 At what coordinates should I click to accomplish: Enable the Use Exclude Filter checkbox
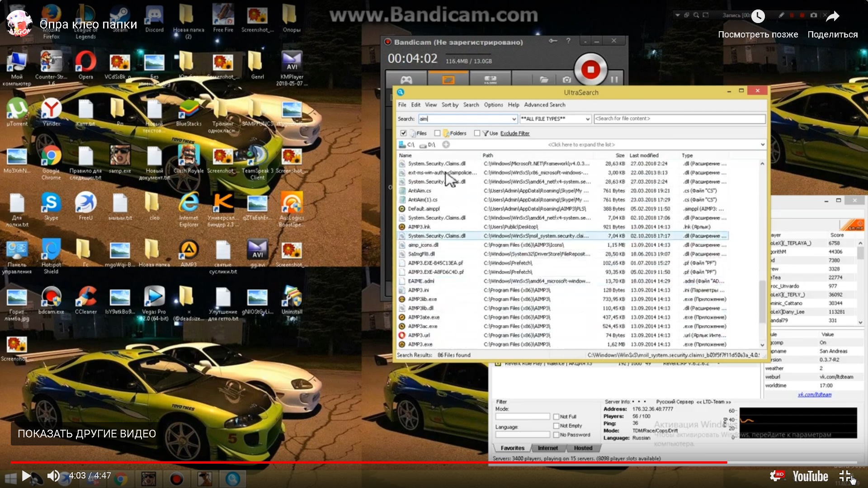(477, 133)
